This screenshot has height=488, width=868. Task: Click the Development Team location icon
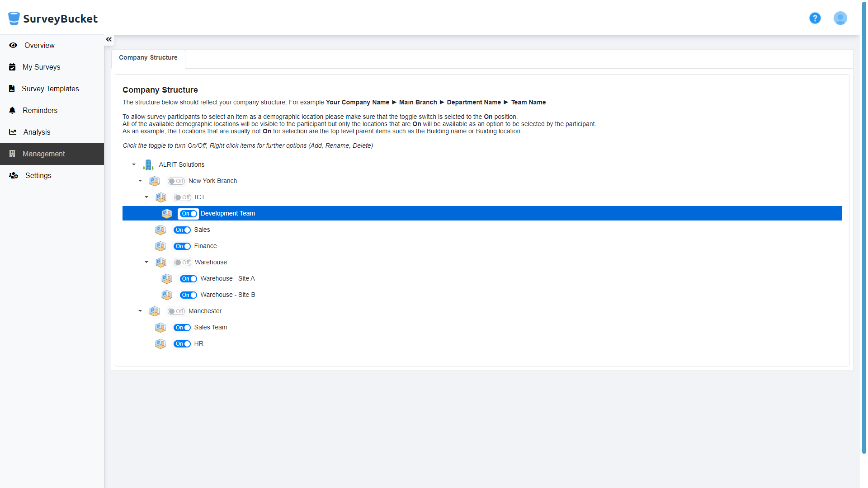(167, 214)
